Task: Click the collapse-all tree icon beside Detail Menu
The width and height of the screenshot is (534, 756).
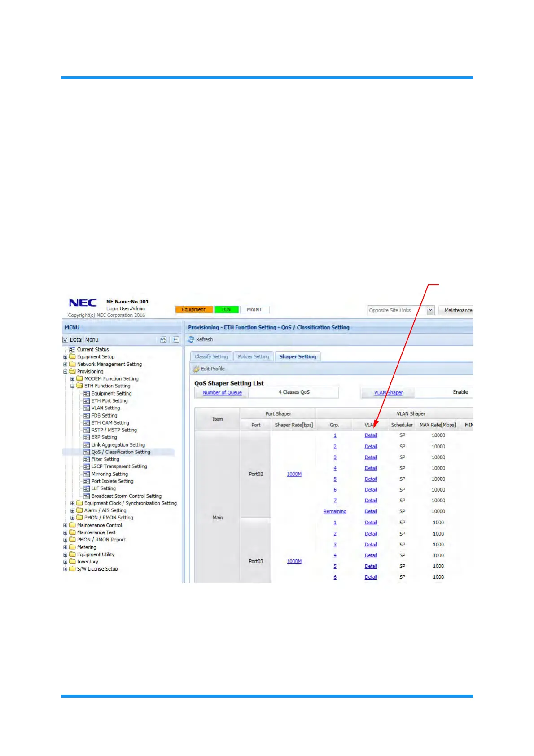Action: (x=175, y=340)
